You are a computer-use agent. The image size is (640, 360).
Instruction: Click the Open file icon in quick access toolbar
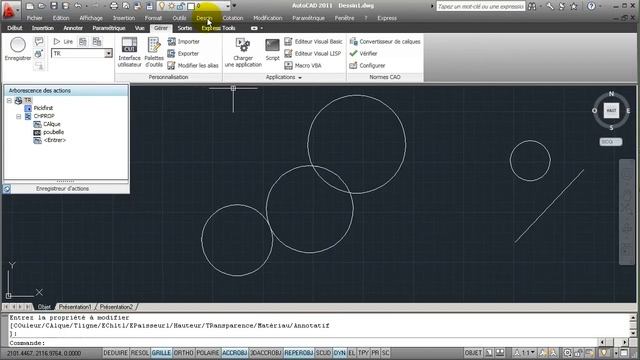pos(42,6)
